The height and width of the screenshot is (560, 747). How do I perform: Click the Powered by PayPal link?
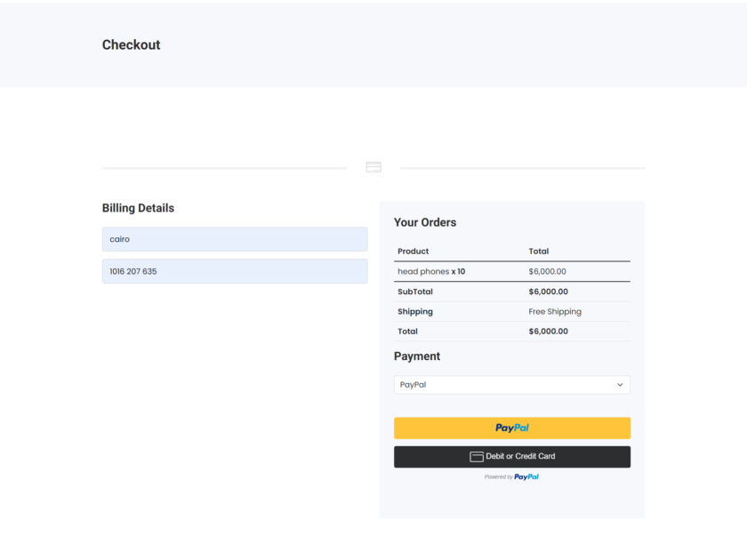[x=512, y=476]
